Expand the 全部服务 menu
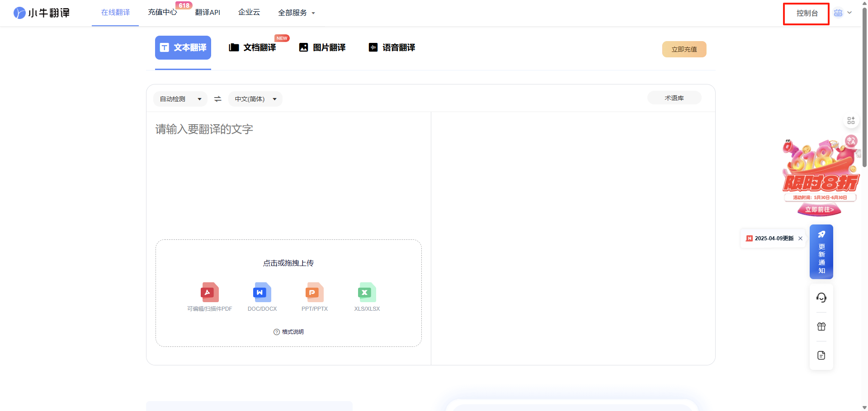This screenshot has width=868, height=411. 297,13
